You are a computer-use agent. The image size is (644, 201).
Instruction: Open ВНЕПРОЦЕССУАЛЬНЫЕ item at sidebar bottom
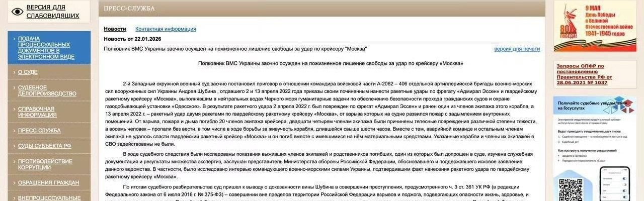49,198
